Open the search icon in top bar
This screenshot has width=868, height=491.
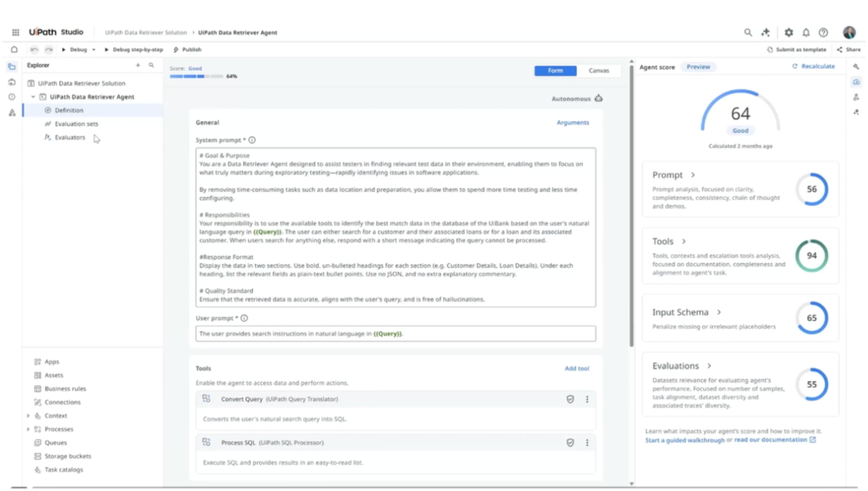(748, 32)
